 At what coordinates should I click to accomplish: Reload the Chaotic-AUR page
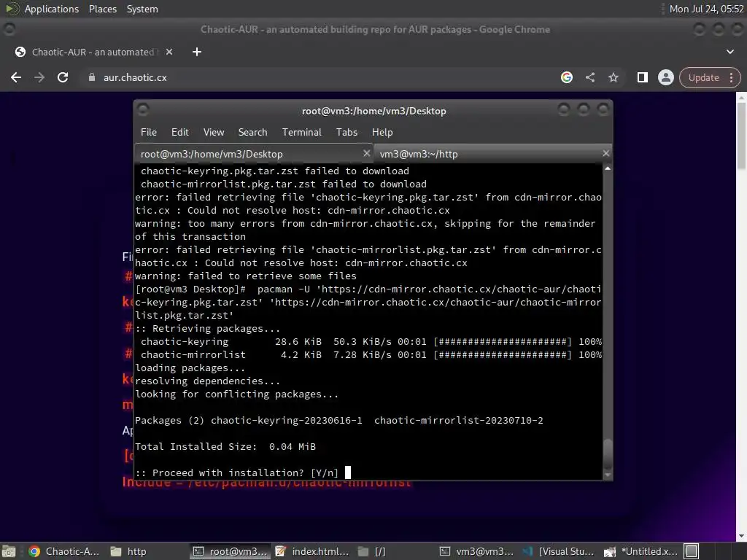(x=63, y=77)
